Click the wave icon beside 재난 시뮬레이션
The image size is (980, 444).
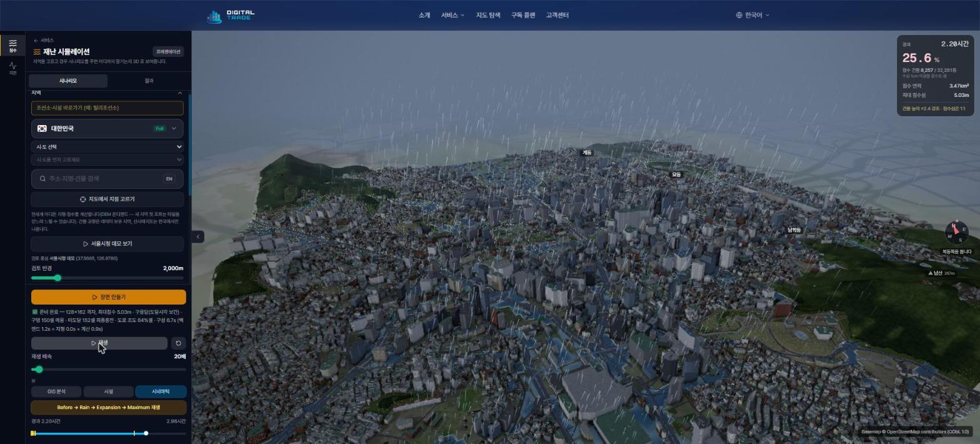pos(37,52)
